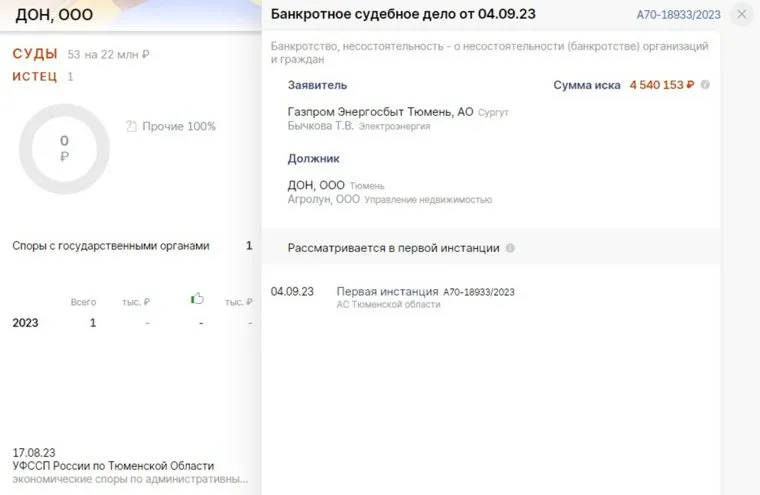Open 'Споры с государственными органами' row
Image resolution: width=760 pixels, height=495 pixels.
pyautogui.click(x=111, y=246)
